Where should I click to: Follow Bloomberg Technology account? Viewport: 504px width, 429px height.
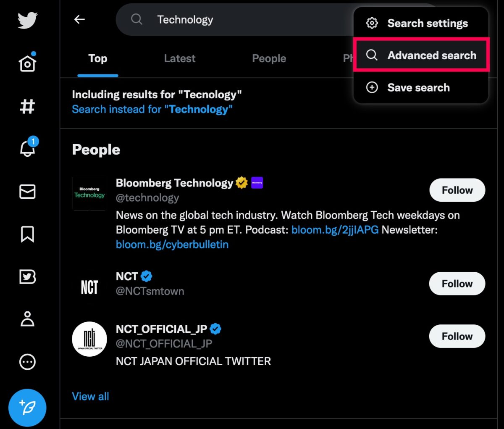click(457, 190)
